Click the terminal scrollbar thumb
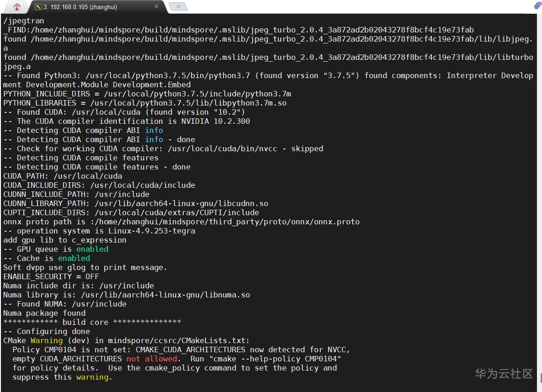The width and height of the screenshot is (542, 392). [540, 378]
